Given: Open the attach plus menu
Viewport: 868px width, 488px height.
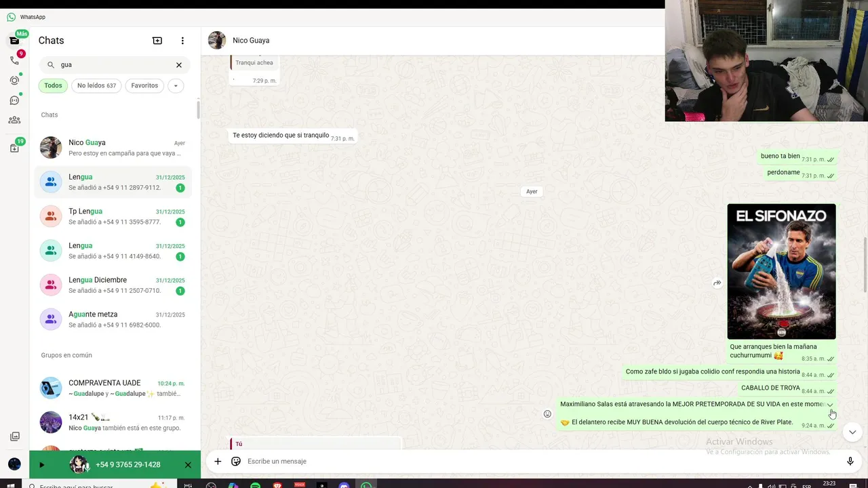Looking at the screenshot, I should (218, 462).
